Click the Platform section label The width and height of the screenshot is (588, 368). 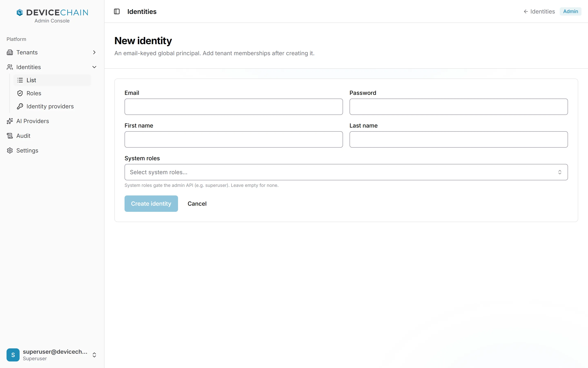(x=16, y=39)
